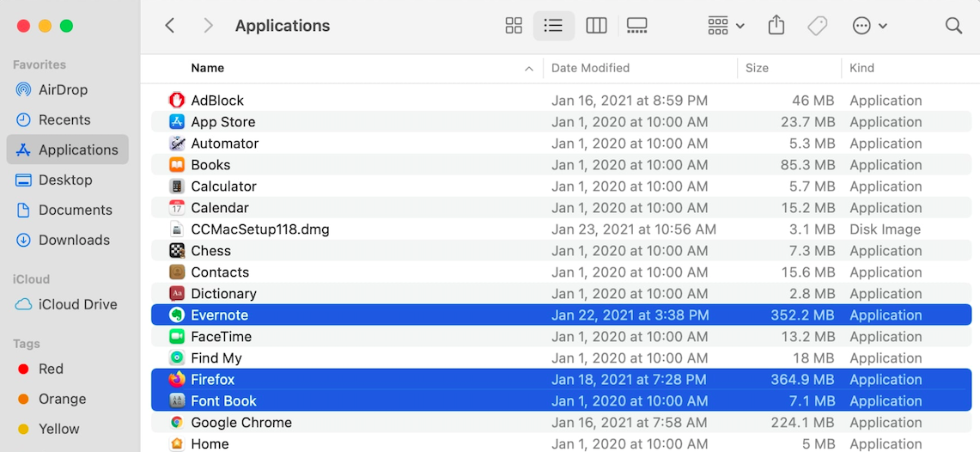Image resolution: width=980 pixels, height=452 pixels.
Task: Sort by Date Modified column header
Action: click(x=590, y=68)
